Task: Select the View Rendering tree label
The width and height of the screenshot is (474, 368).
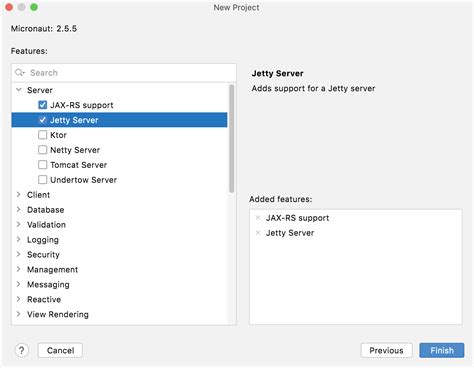Action: tap(58, 314)
